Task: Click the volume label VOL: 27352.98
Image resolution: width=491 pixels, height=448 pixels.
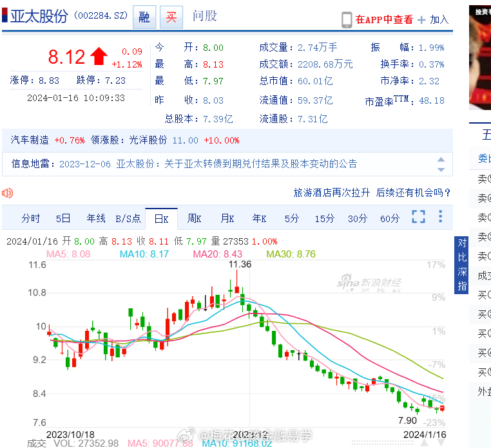Action: pos(86,443)
